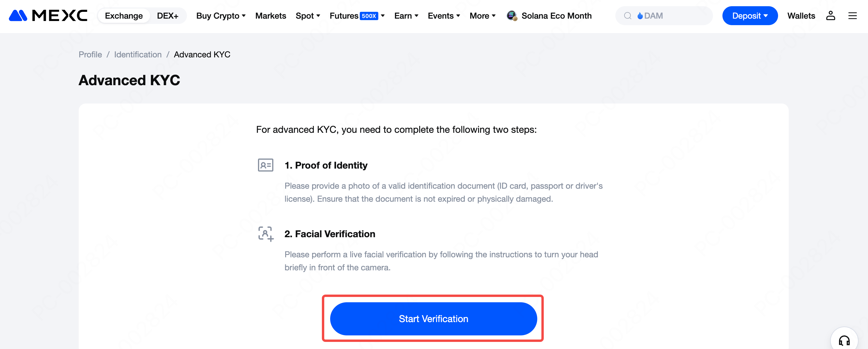Click the Facial Verification face-scan icon
Viewport: 868px width, 349px height.
[x=266, y=234]
